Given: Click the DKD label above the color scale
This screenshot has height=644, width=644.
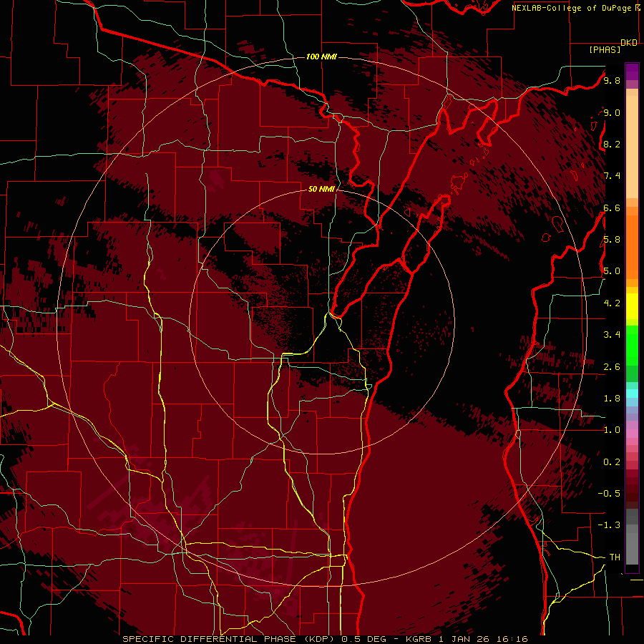Looking at the screenshot, I should (629, 43).
